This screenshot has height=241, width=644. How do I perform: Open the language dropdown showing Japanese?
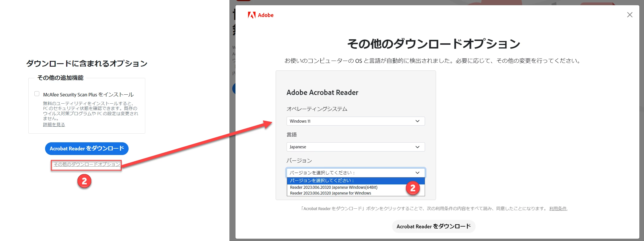[356, 147]
